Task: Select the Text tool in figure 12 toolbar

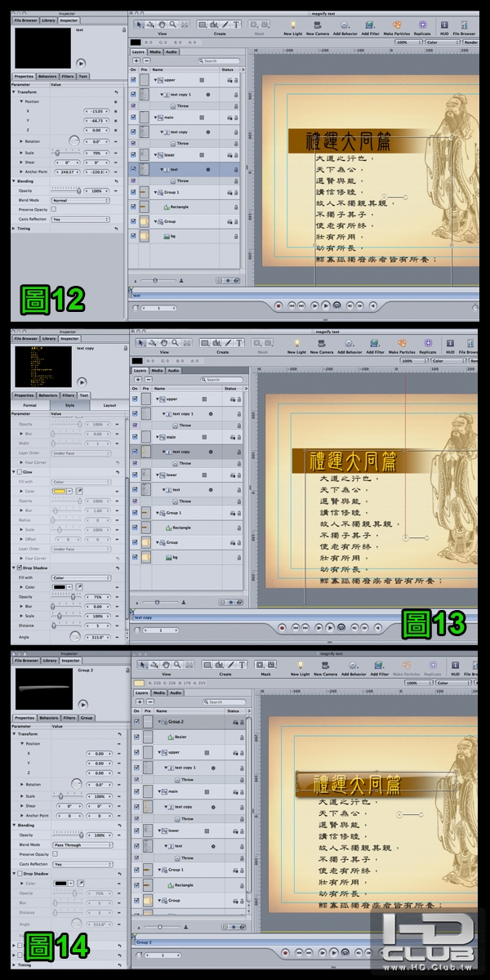Action: point(238,24)
